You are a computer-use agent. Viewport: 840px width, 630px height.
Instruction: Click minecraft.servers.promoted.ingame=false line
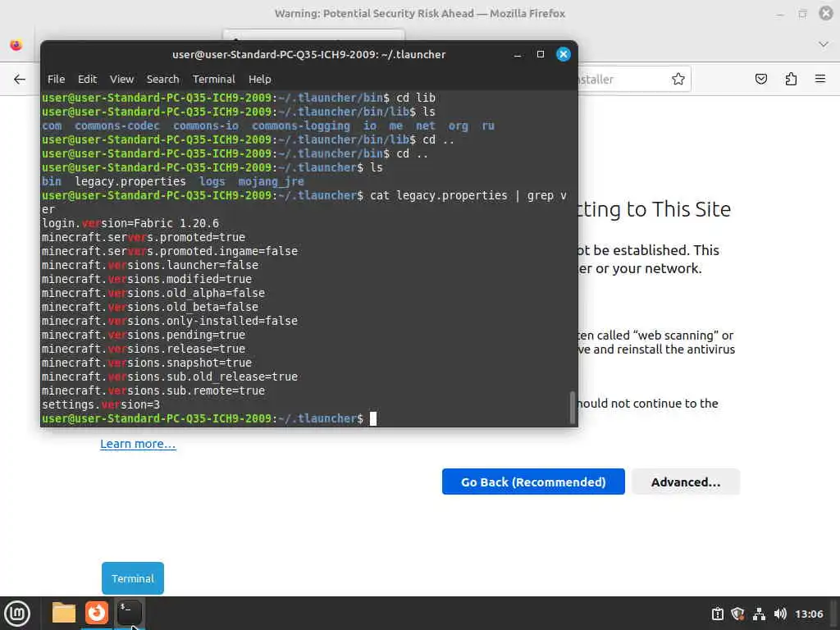[x=170, y=251]
